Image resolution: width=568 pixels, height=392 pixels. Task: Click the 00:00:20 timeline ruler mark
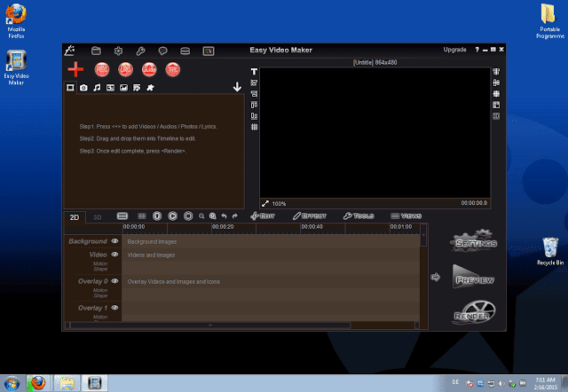point(223,227)
